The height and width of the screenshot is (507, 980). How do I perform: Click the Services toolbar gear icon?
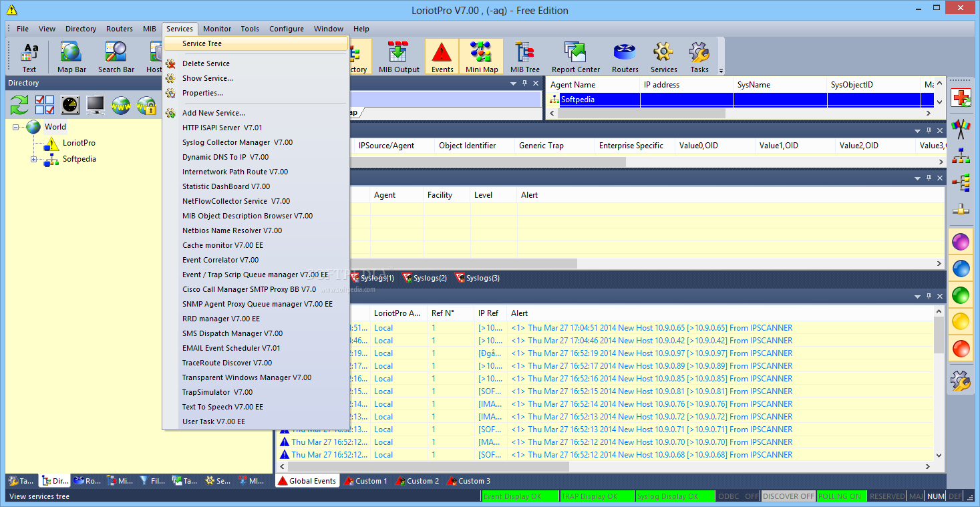[x=663, y=57]
